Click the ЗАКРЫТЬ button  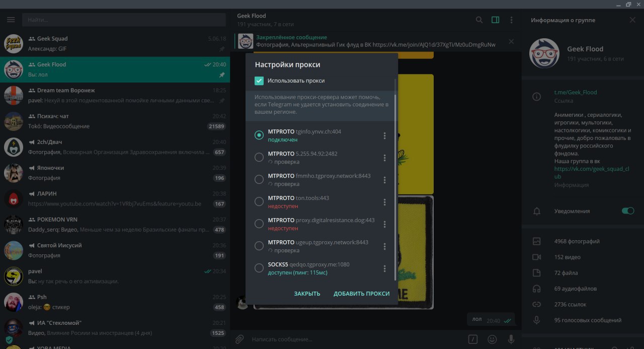[x=307, y=294]
